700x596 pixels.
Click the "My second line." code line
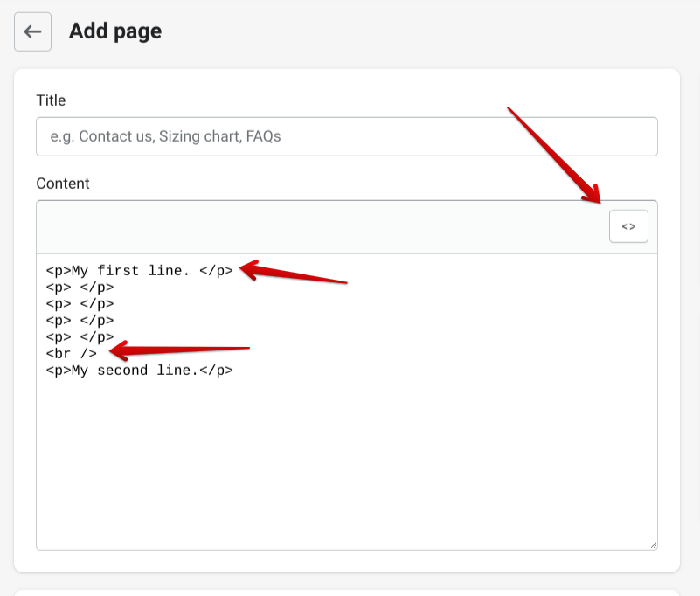140,370
